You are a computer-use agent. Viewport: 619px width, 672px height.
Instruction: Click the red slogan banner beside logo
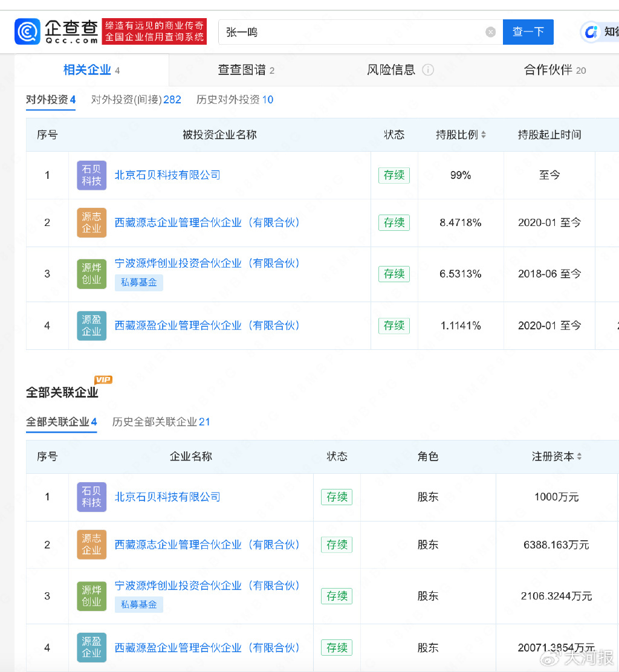[154, 31]
